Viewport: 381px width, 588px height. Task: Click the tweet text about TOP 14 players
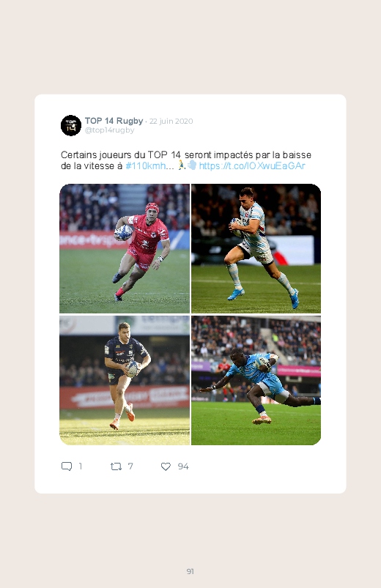coord(186,160)
